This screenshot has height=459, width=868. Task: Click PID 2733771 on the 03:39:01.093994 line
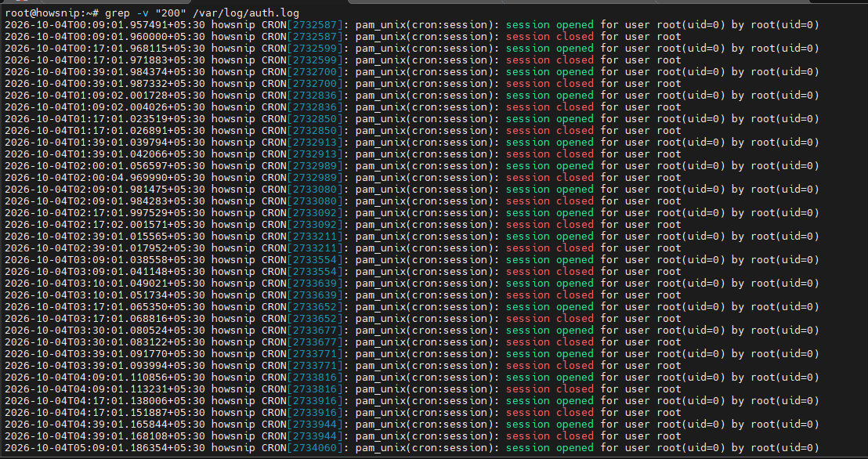pyautogui.click(x=314, y=366)
